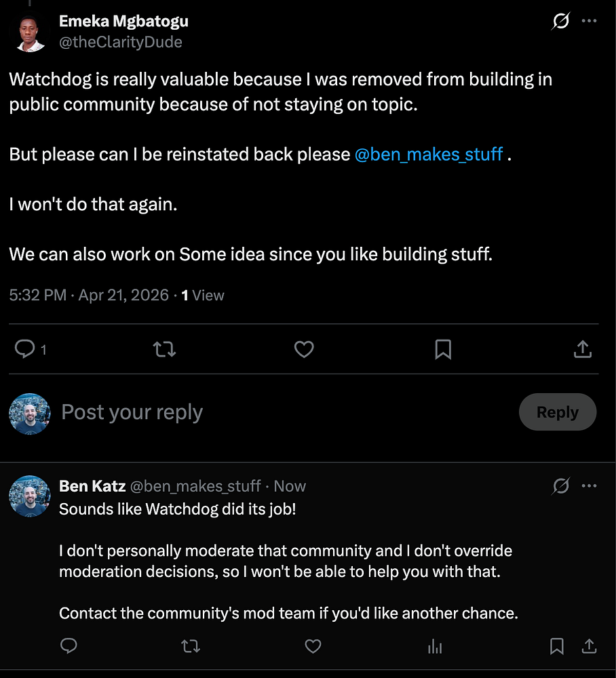Repost Ben Katz's reply
The image size is (616, 678).
tap(191, 647)
